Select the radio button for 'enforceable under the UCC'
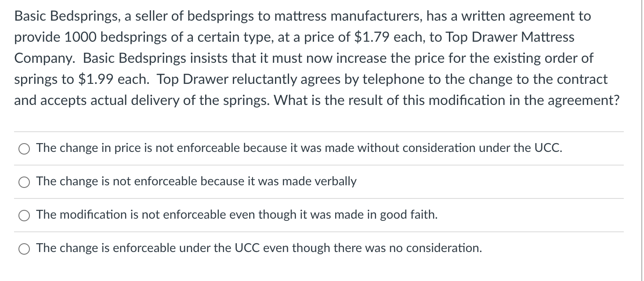Screen dimensions: 644x281 (24, 249)
